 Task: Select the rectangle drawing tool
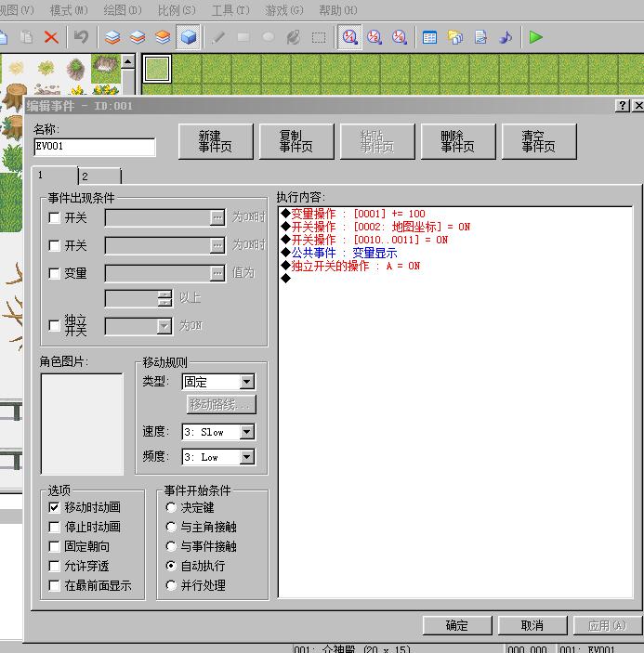click(x=243, y=37)
